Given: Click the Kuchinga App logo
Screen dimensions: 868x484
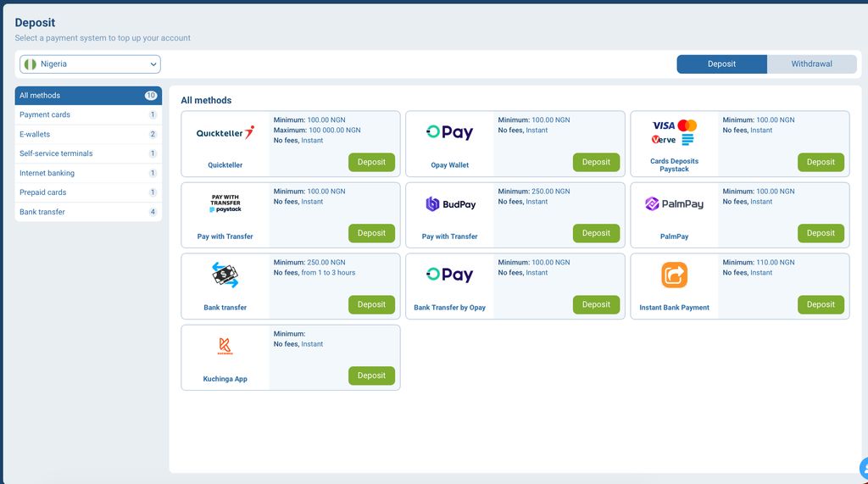Looking at the screenshot, I should [x=225, y=346].
